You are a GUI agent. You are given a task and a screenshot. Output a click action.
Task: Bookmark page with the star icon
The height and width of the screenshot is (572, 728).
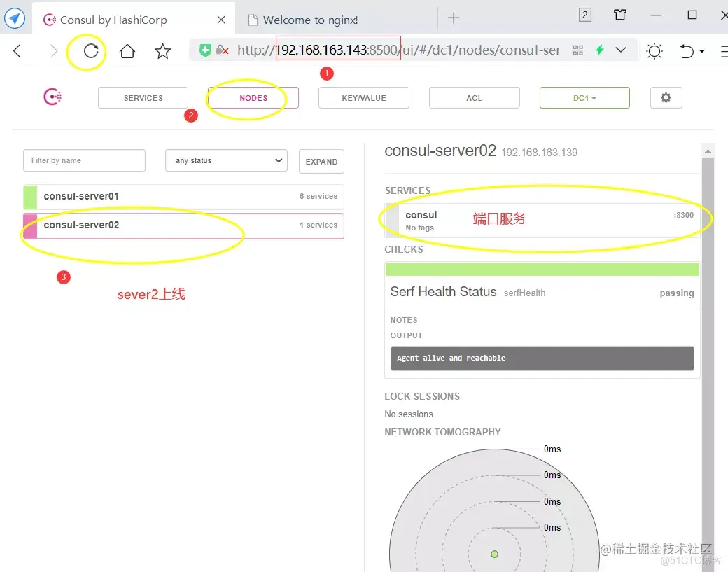[x=162, y=50]
